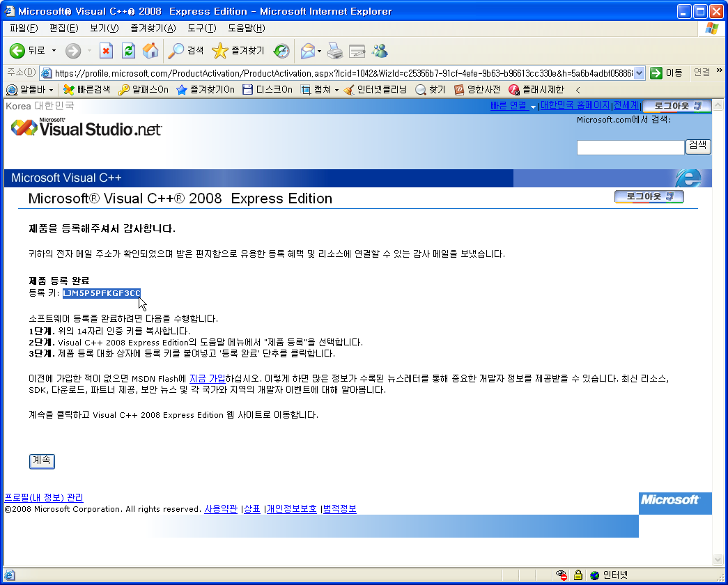Click the grey forward arrow button
Screen dimensions: 728x585
pos(73,51)
